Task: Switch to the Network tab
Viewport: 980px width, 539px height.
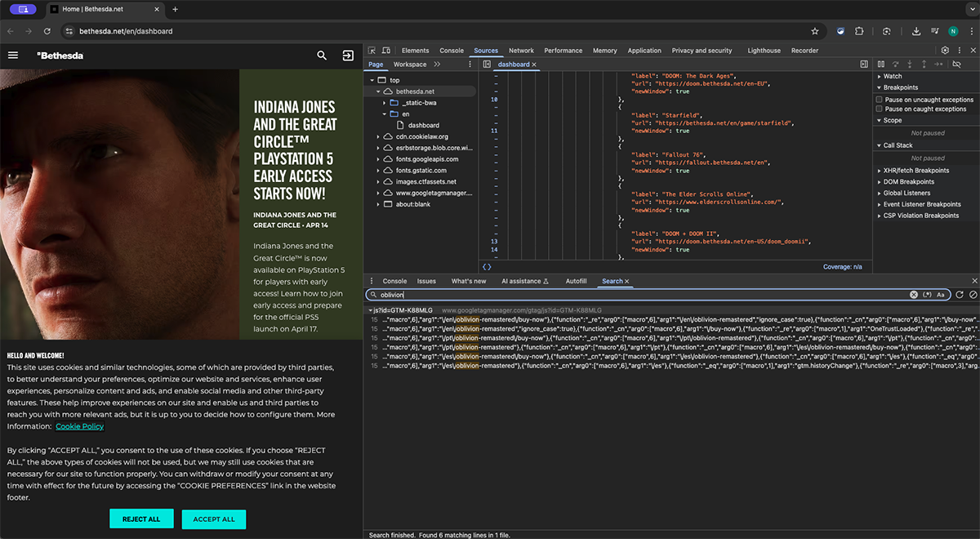Action: point(521,51)
